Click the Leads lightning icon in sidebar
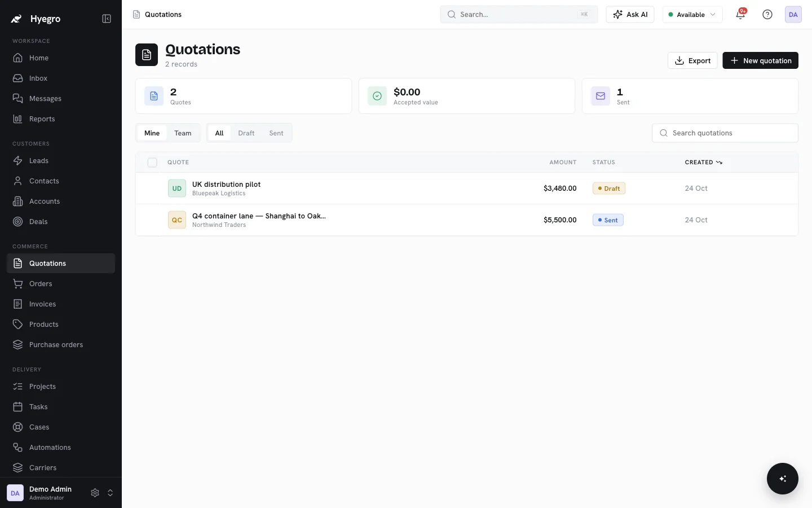The image size is (812, 508). [x=18, y=161]
